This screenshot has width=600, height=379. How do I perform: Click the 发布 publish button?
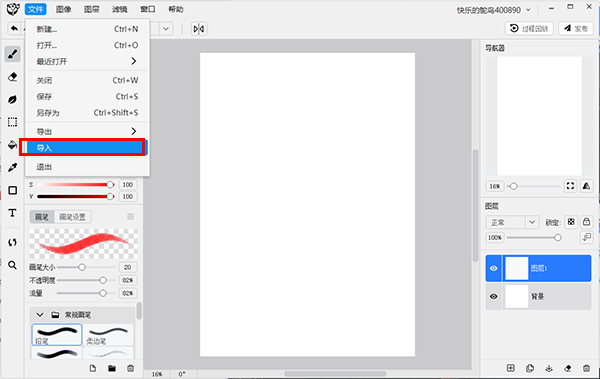click(x=576, y=29)
